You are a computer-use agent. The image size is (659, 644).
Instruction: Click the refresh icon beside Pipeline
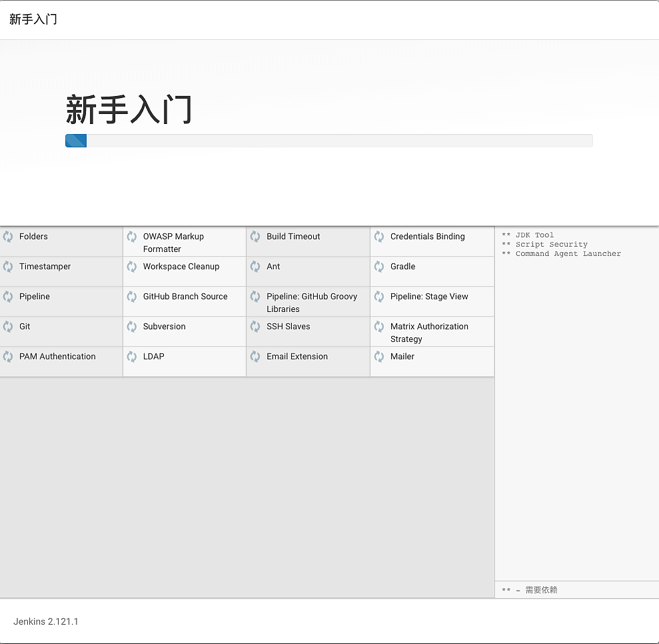[8, 297]
